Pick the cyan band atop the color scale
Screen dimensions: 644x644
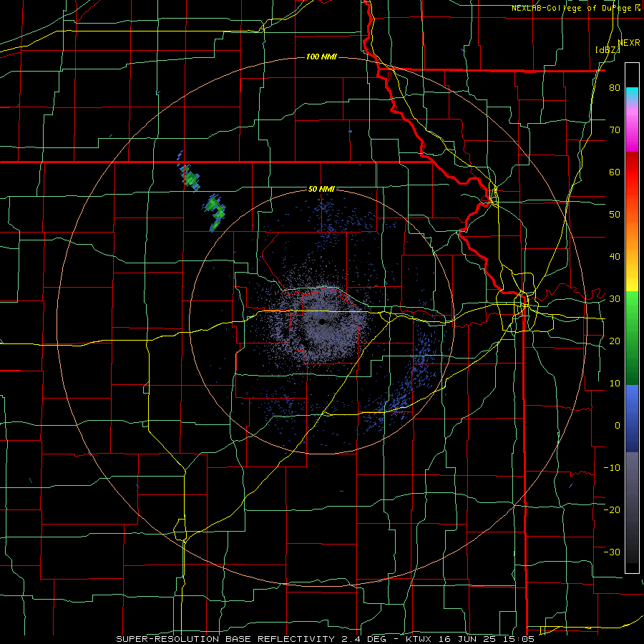[632, 94]
